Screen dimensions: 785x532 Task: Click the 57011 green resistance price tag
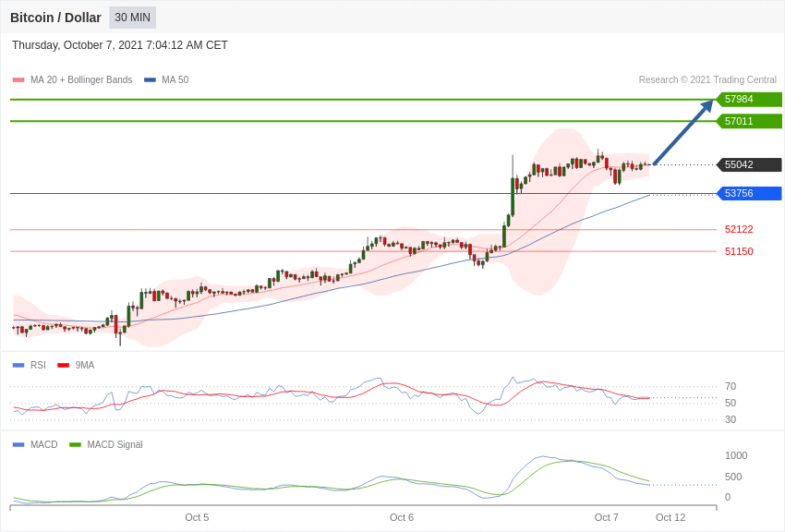coord(749,121)
